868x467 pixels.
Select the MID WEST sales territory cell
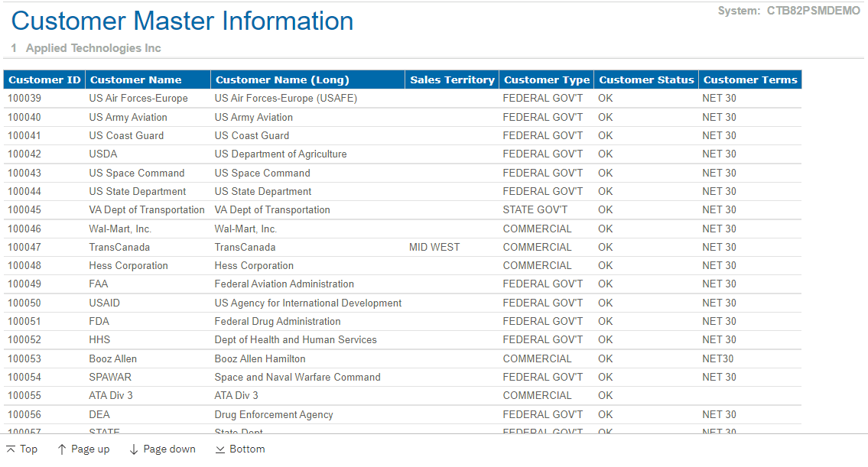click(x=434, y=247)
